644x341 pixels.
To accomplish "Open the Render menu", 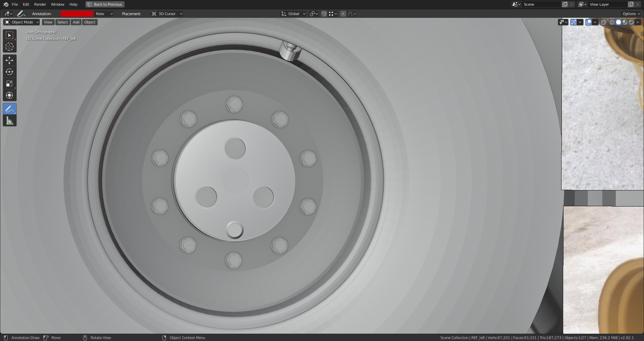I will pyautogui.click(x=40, y=4).
